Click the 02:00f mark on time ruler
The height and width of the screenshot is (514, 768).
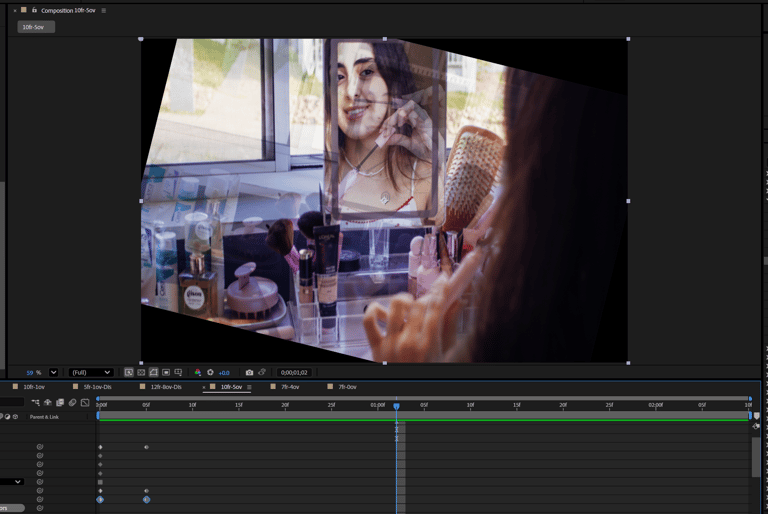point(655,405)
